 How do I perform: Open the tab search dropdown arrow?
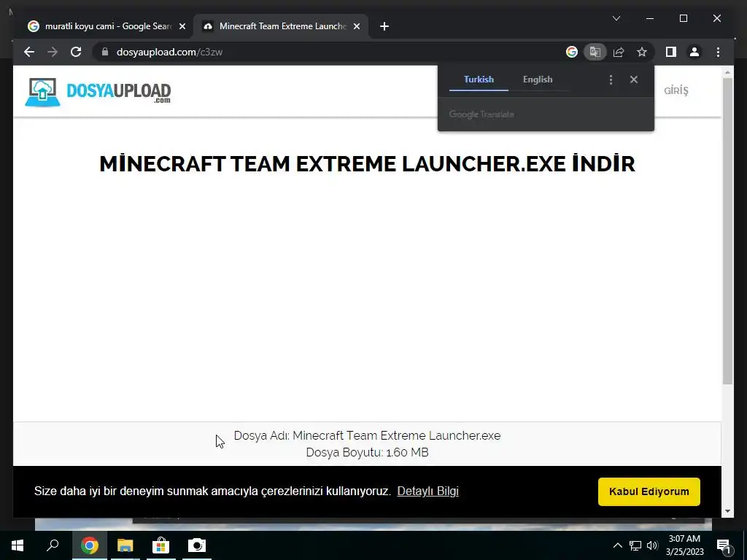click(x=616, y=18)
